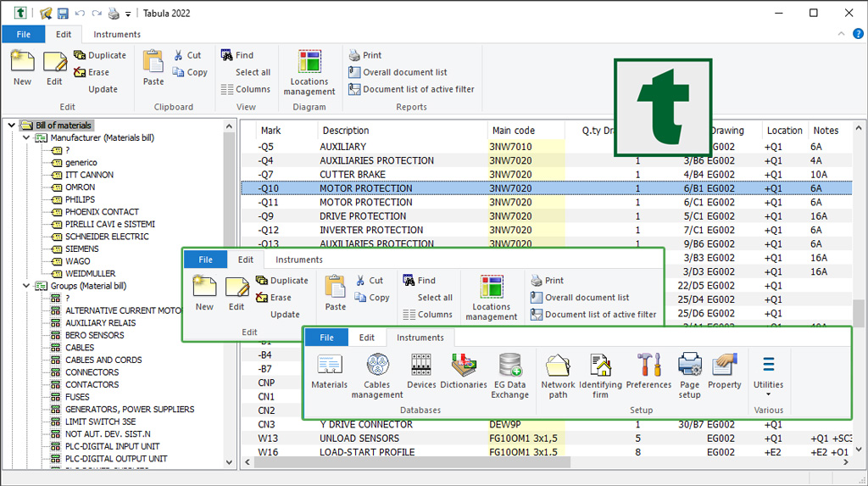Click the table's horizontal scroll right arrow
Image resolution: width=868 pixels, height=486 pixels.
pos(845,462)
